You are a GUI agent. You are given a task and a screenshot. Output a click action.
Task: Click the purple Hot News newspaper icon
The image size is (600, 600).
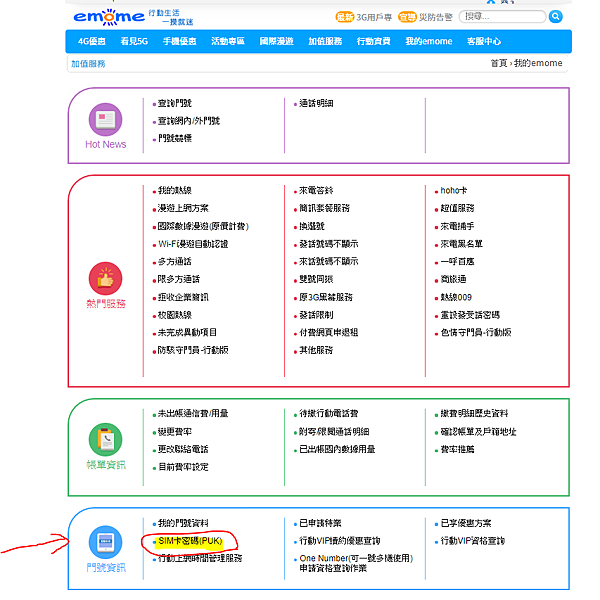click(x=105, y=119)
